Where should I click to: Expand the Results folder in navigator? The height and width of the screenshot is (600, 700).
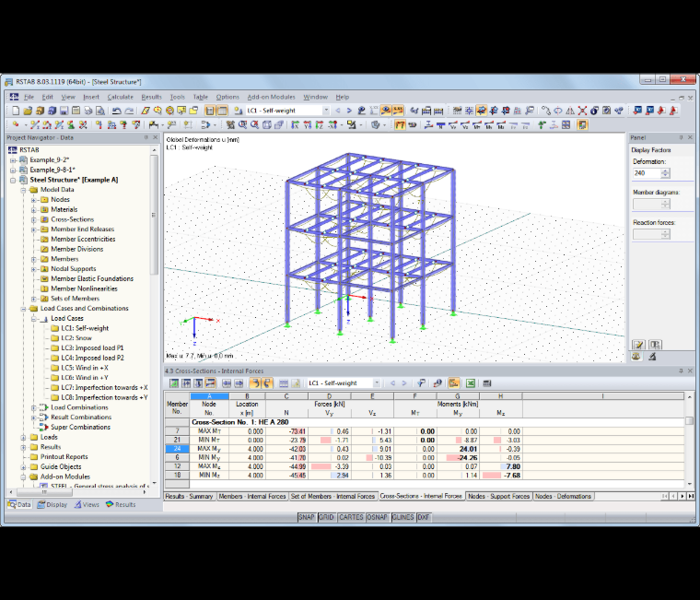tap(23, 447)
